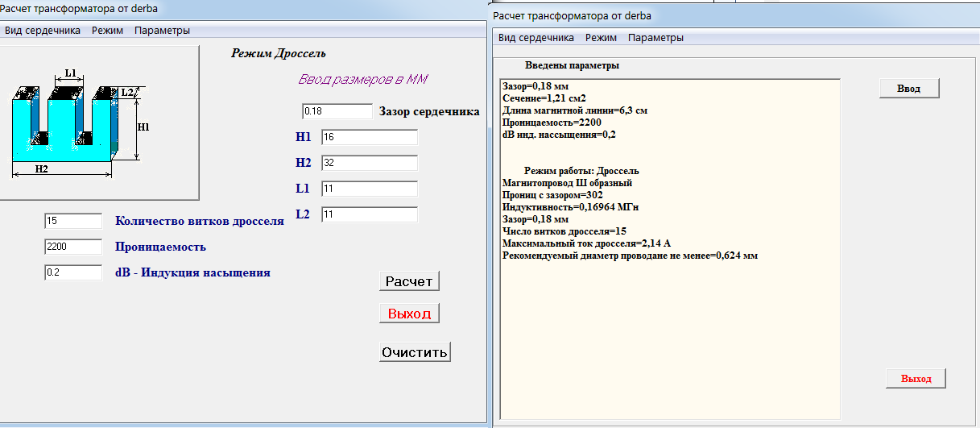Click the 'Ввод размеров в ММ' label
This screenshot has height=428, width=980.
363,80
